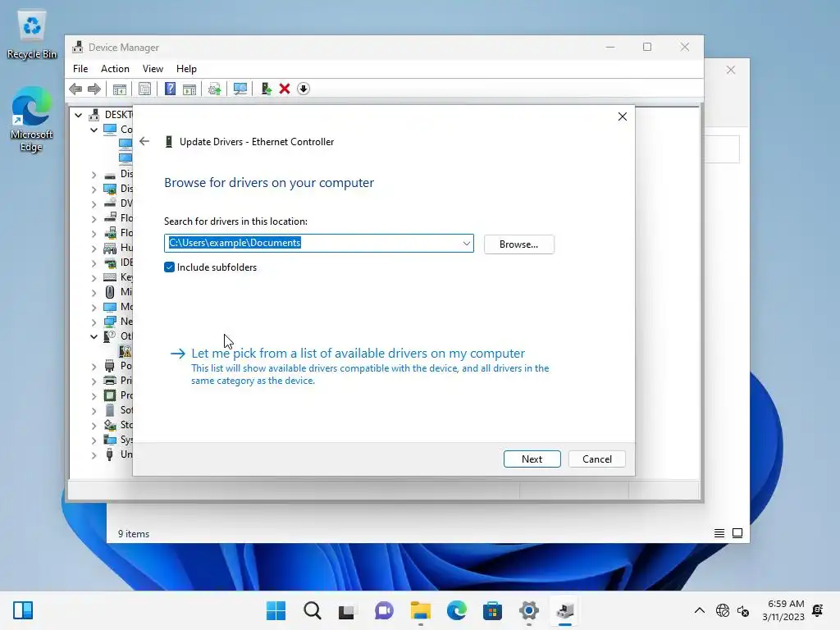The width and height of the screenshot is (840, 630).
Task: Collapse the DESKTOP root node in tree
Action: pos(78,115)
